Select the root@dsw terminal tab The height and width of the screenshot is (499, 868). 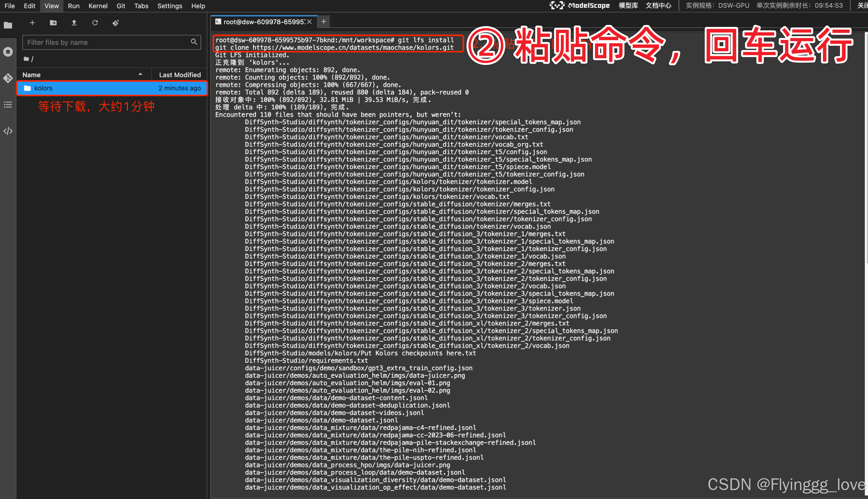[263, 22]
